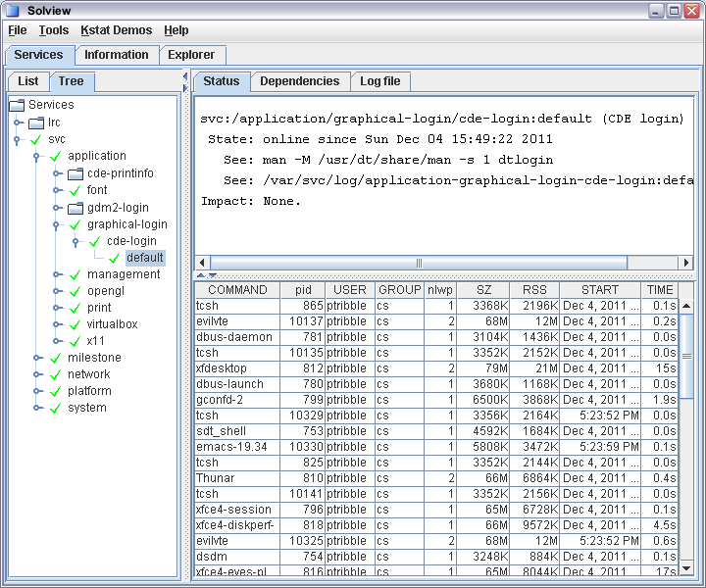Click the green checkmark beside x11
Screen dimensions: 706x588
click(x=75, y=341)
